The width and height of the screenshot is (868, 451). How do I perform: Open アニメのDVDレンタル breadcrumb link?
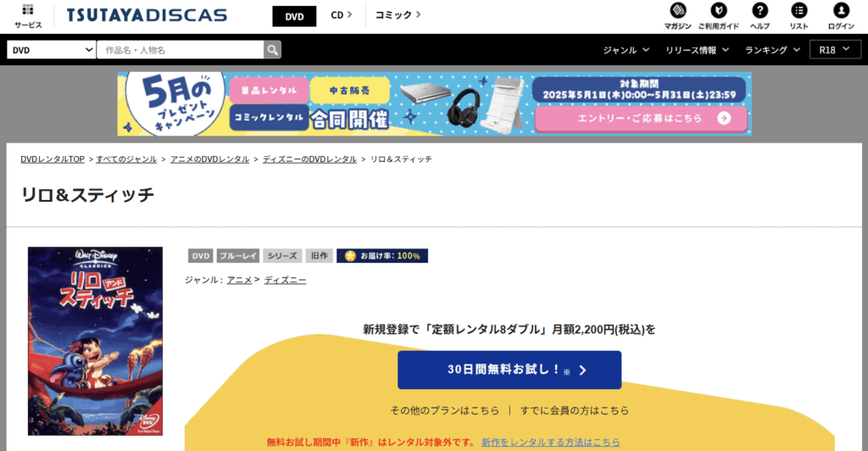210,159
